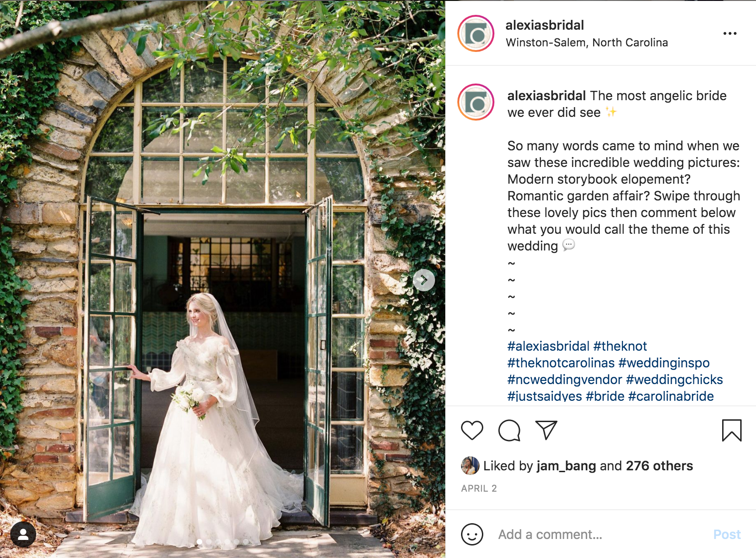The height and width of the screenshot is (558, 756).
Task: Open jam_bang liker avatar thumbnail
Action: tap(470, 466)
